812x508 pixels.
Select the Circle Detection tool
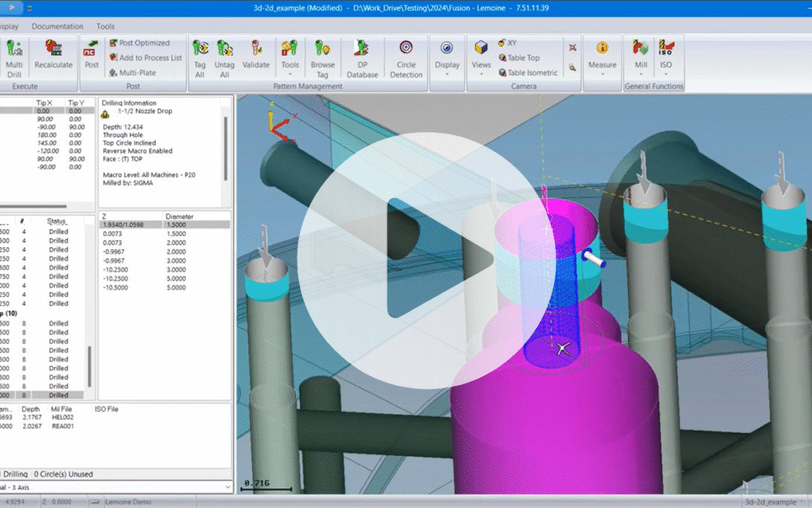click(406, 58)
